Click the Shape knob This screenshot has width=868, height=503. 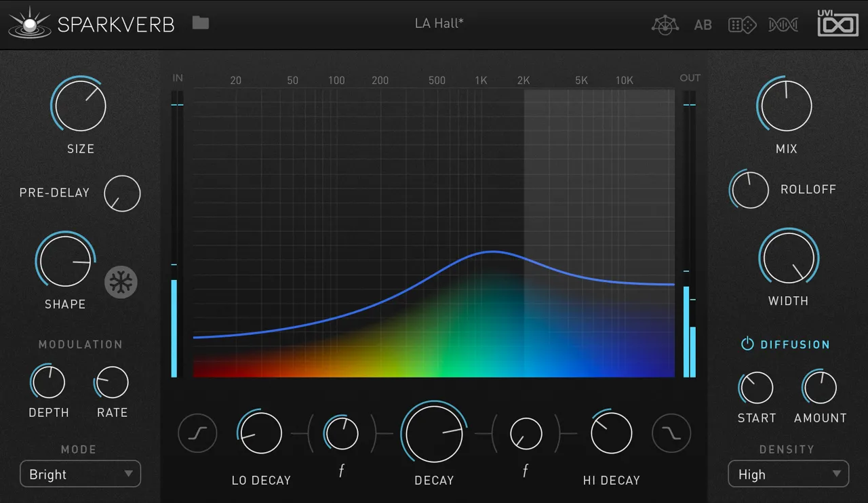click(65, 262)
